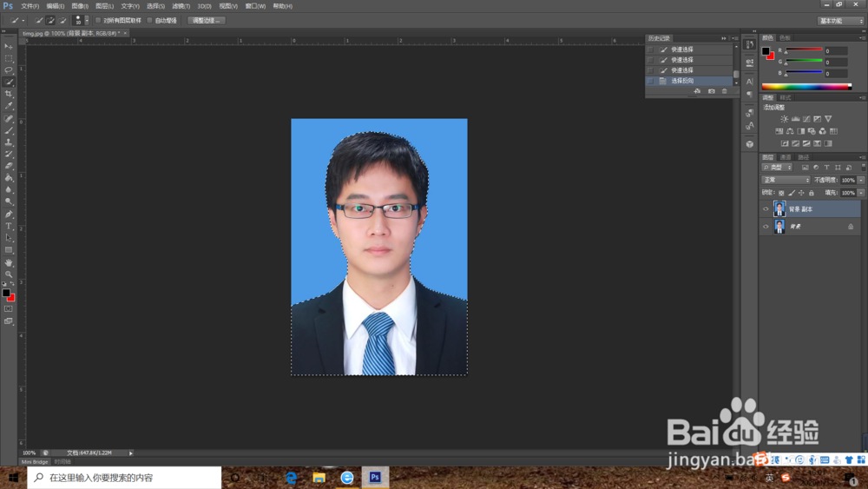Select the Crop tool in the toolbox
The image size is (868, 489).
point(9,94)
